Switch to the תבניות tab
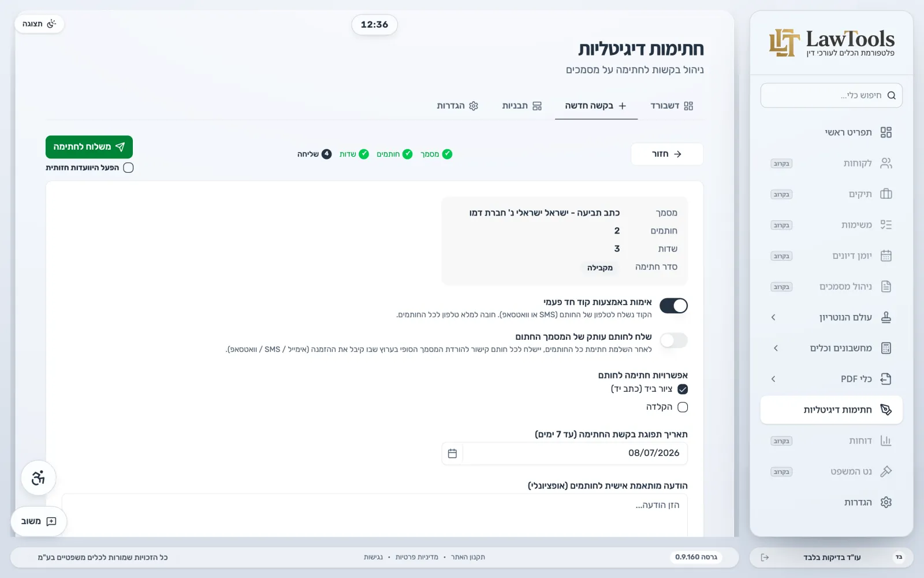 [521, 106]
